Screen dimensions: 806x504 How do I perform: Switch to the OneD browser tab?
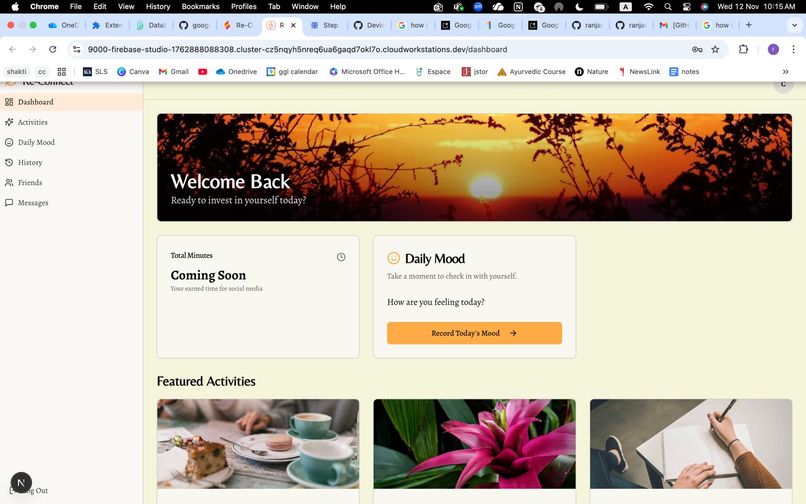[x=63, y=25]
